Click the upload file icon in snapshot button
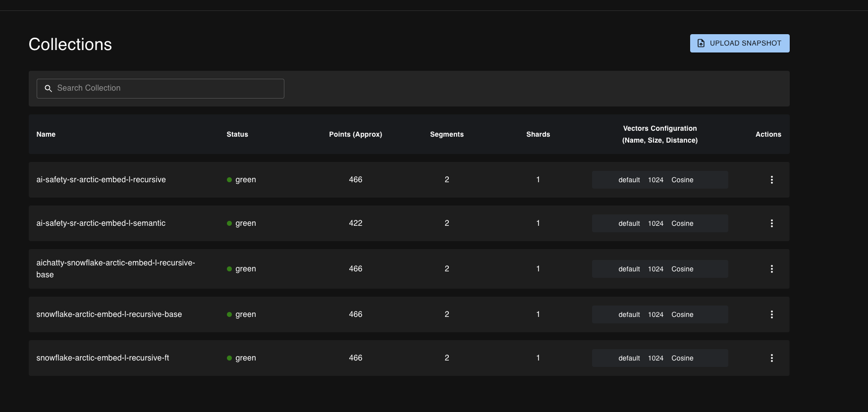 tap(701, 44)
